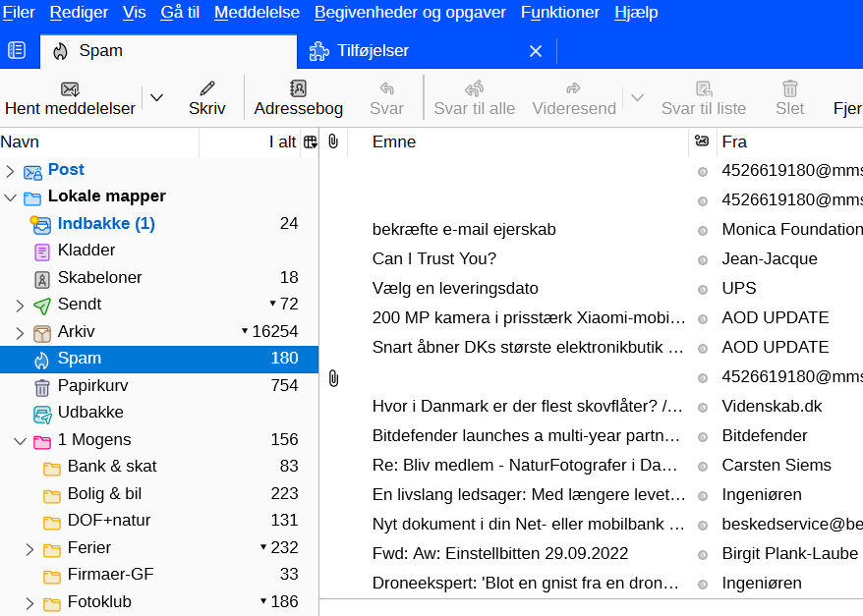Screen dimensions: 863x616
Task: Click the I alt column header
Action: 251,141
